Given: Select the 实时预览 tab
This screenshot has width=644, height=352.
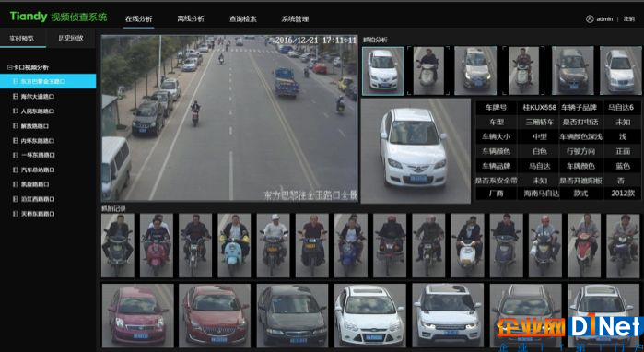Looking at the screenshot, I should point(22,39).
